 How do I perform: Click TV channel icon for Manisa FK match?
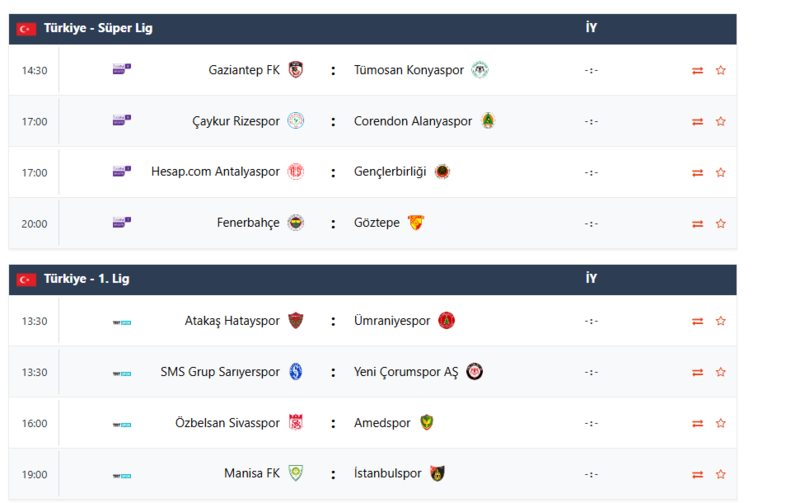click(x=121, y=475)
